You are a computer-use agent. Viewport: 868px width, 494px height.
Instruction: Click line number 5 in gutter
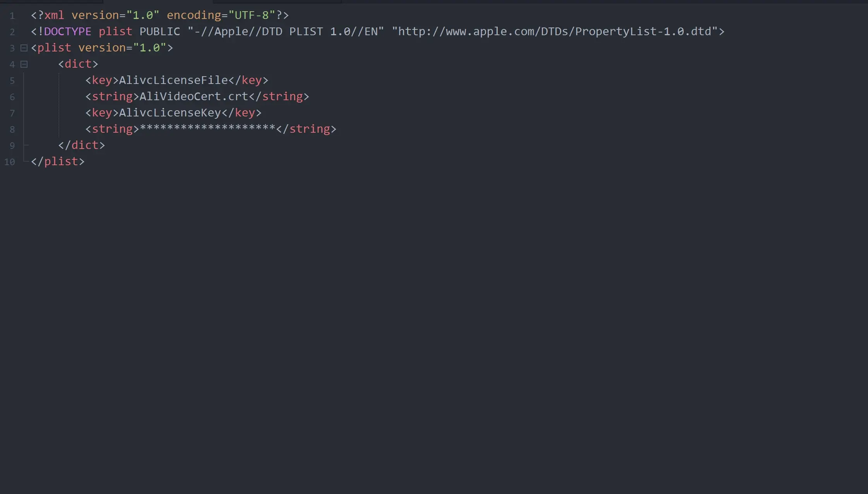coord(12,81)
